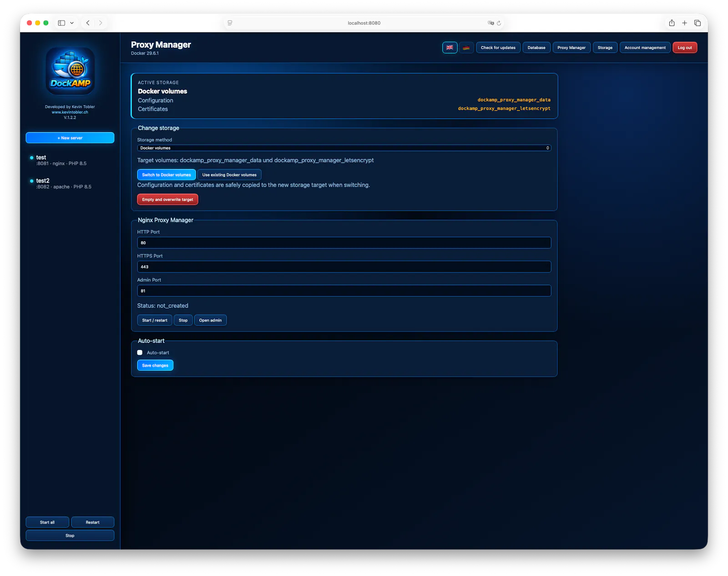
Task: Click dockamp_proxy_manager_data volume name
Action: click(514, 100)
